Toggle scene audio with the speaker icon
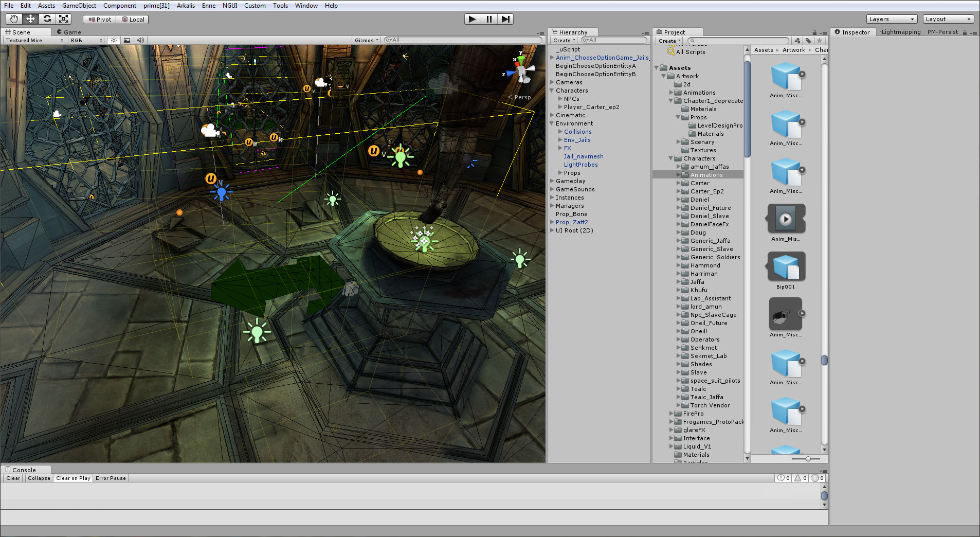This screenshot has width=980, height=537. pos(140,40)
